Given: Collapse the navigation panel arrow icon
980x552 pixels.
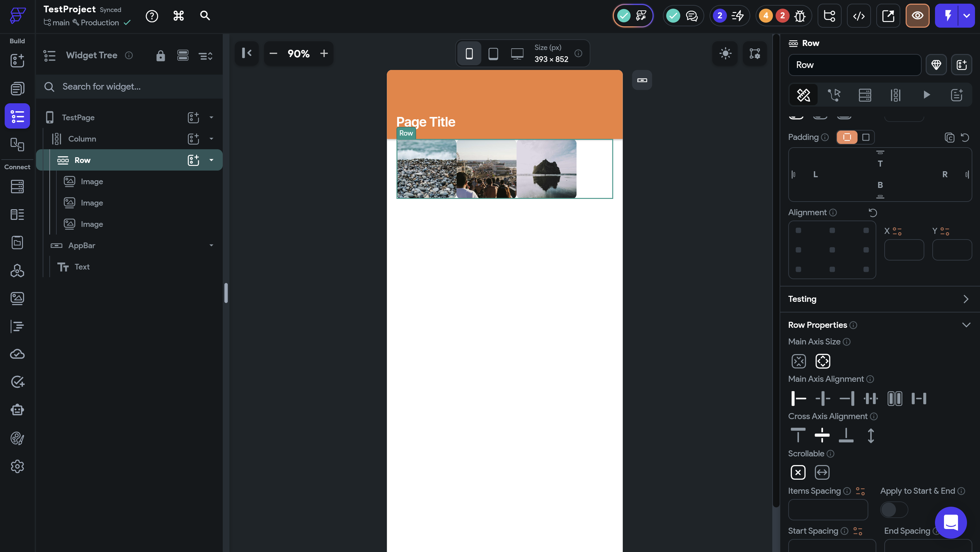Looking at the screenshot, I should click(x=246, y=53).
